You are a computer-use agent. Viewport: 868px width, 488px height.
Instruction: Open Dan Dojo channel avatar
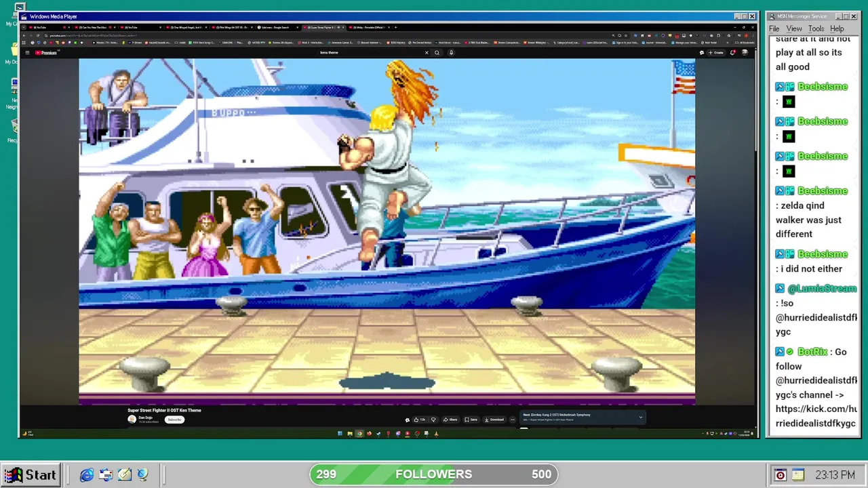132,419
